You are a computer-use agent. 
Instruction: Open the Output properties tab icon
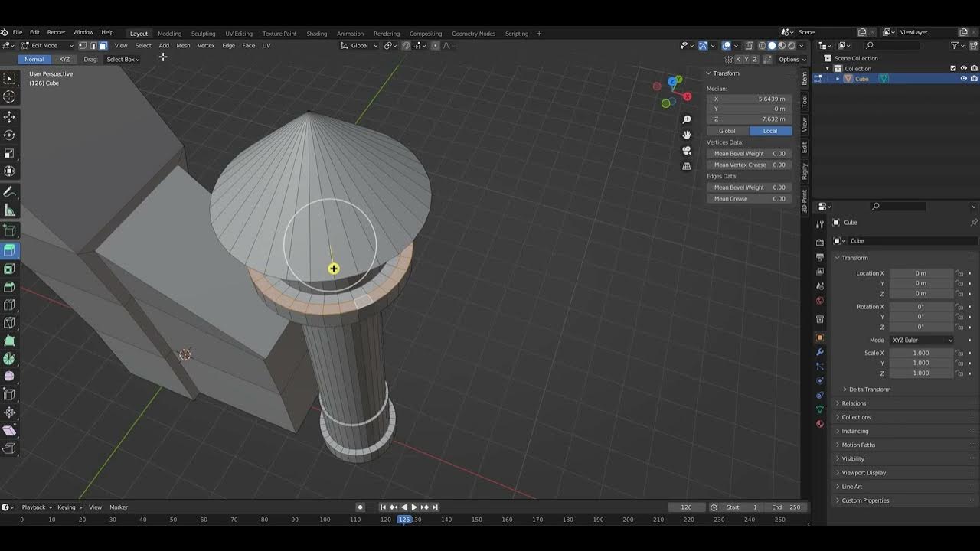[820, 257]
